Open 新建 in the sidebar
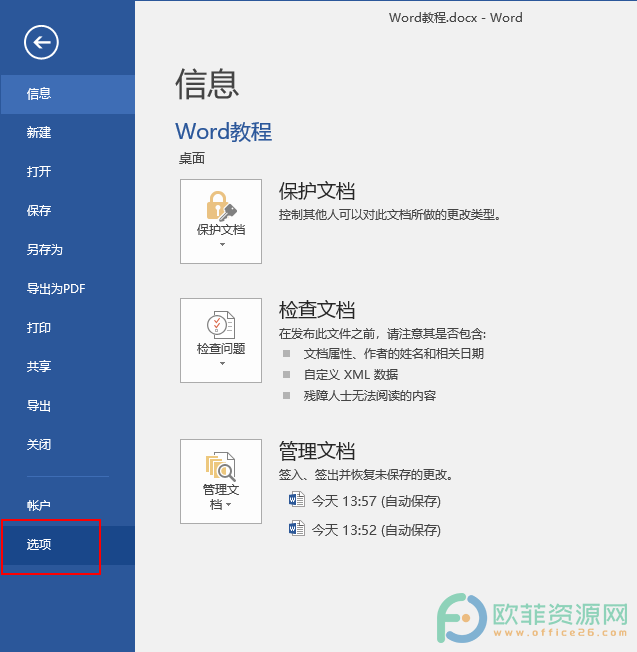The image size is (637, 652). coord(67,133)
